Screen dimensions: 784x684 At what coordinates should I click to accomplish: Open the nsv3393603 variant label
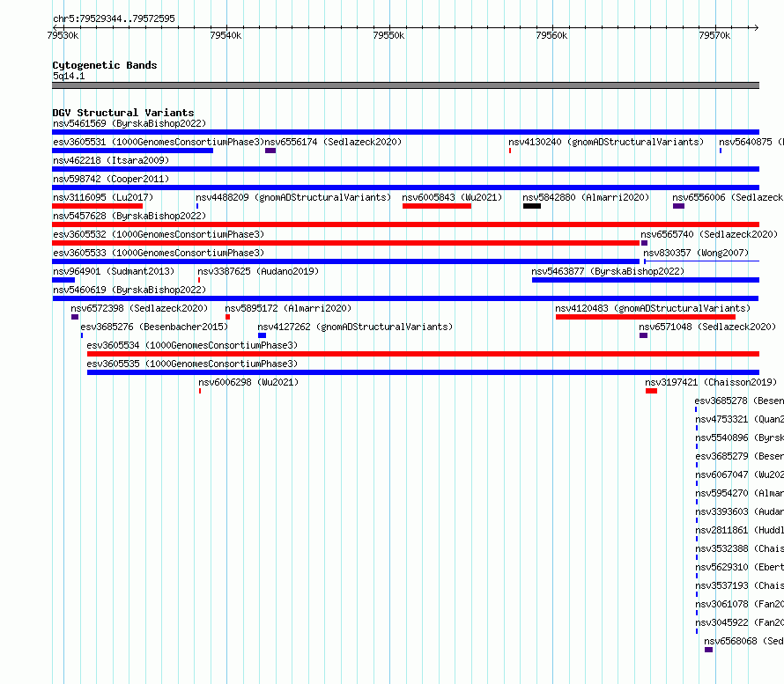(739, 511)
